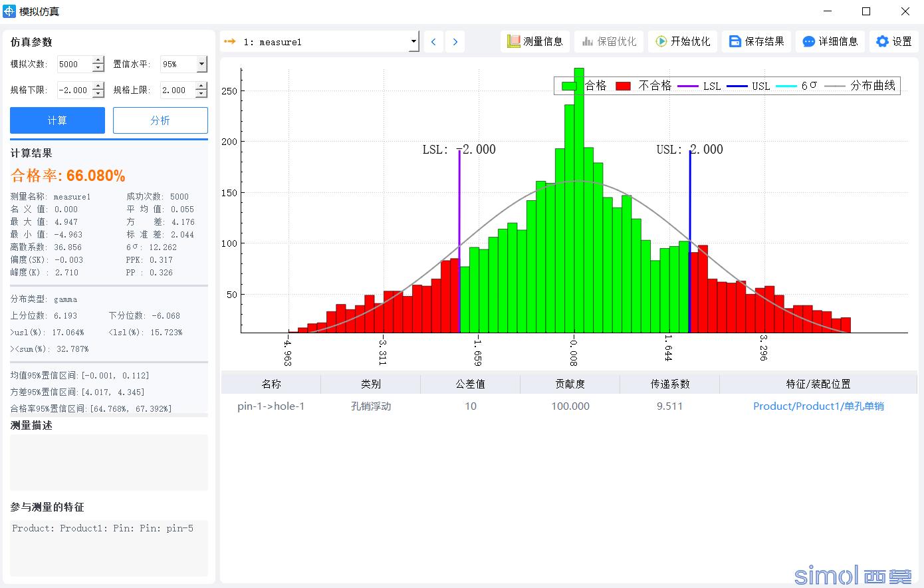Screen dimensions: 924x588
Task: Save results with 保存结果 button
Action: point(756,41)
